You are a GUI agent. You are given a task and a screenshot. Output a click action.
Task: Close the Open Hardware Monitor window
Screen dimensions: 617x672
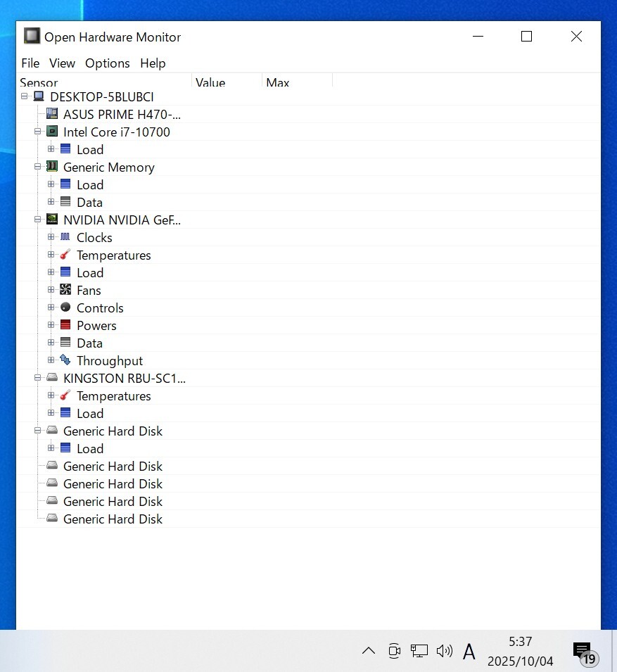[576, 37]
